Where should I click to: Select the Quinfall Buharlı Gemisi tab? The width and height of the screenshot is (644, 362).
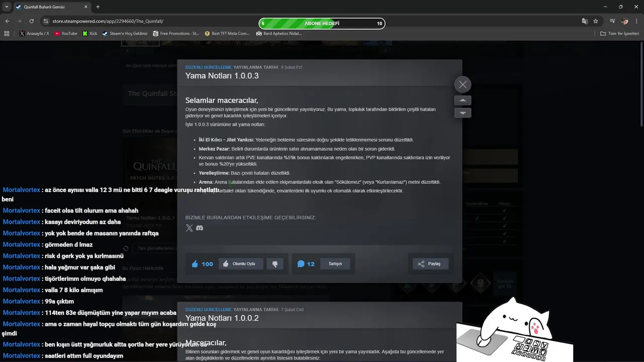pyautogui.click(x=51, y=7)
